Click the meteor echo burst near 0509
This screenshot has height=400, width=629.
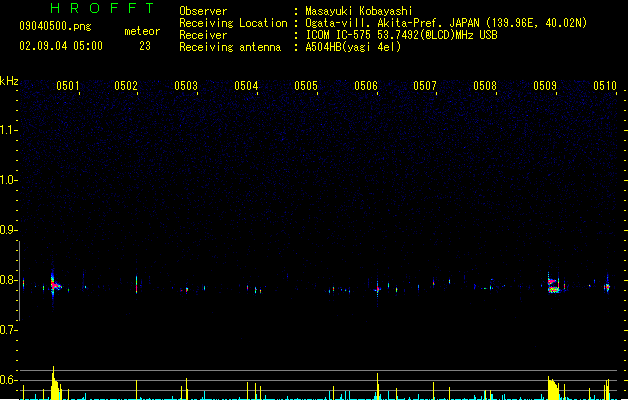pos(554,284)
